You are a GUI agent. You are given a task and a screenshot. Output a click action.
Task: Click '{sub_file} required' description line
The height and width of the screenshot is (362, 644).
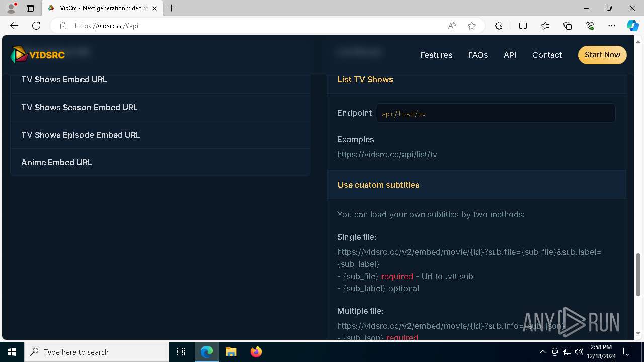(x=405, y=276)
